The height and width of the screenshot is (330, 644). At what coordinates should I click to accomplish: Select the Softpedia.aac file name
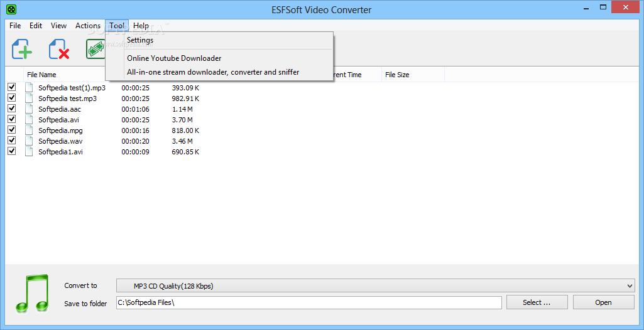click(58, 109)
